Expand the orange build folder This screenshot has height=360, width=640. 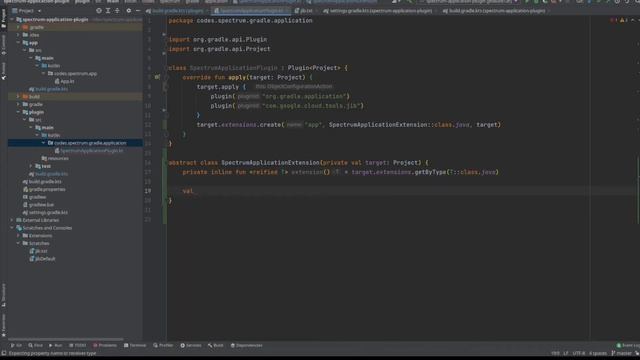click(x=18, y=96)
